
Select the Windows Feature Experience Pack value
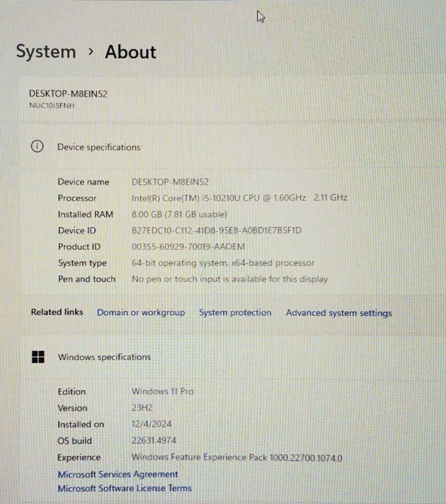[x=237, y=458]
